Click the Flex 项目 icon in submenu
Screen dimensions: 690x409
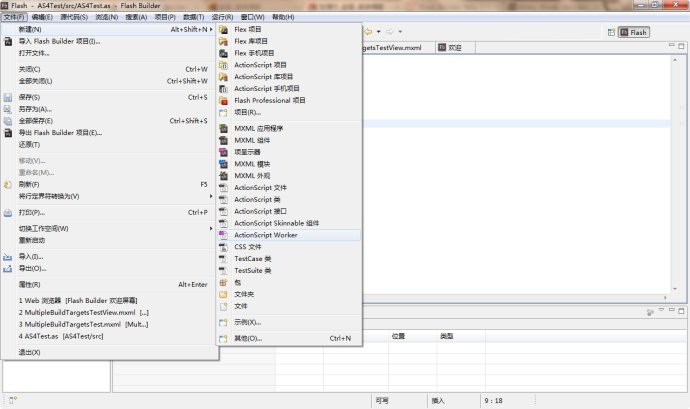224,29
